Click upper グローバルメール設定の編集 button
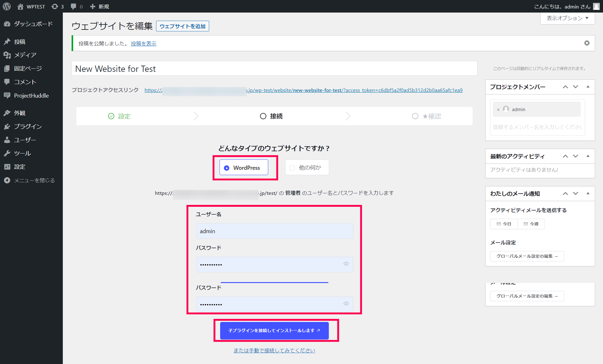This screenshot has width=603, height=364. [527, 256]
